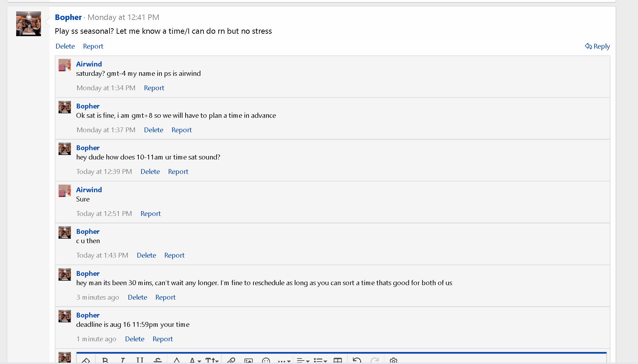Click the editor settings gear icon

393,361
